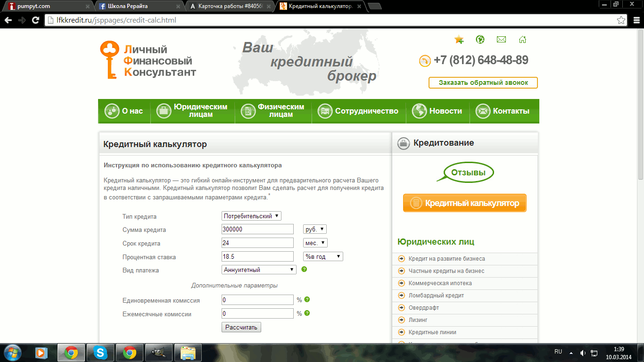Open GIMP from the taskbar

tap(158, 352)
